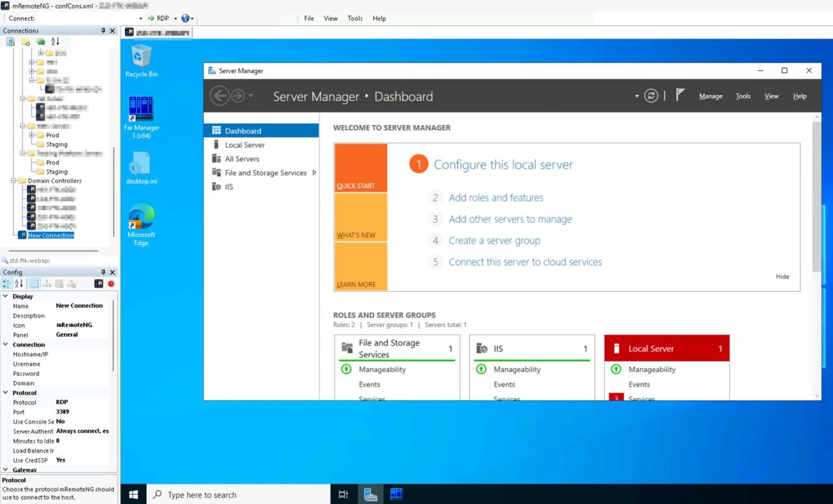
Task: Click the New Folder icon in Connections
Action: click(x=26, y=42)
